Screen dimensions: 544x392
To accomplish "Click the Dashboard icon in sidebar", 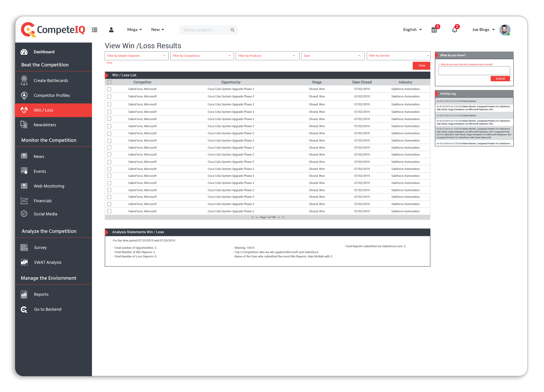I will coord(24,52).
